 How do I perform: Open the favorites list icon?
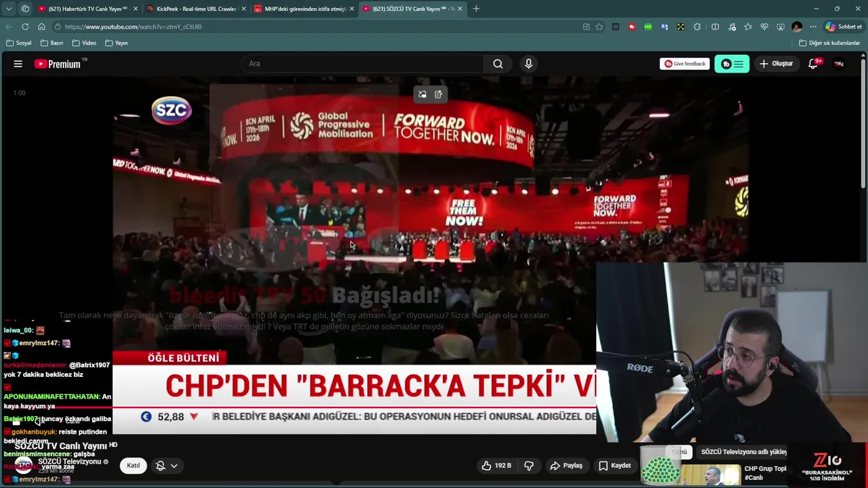tap(748, 26)
